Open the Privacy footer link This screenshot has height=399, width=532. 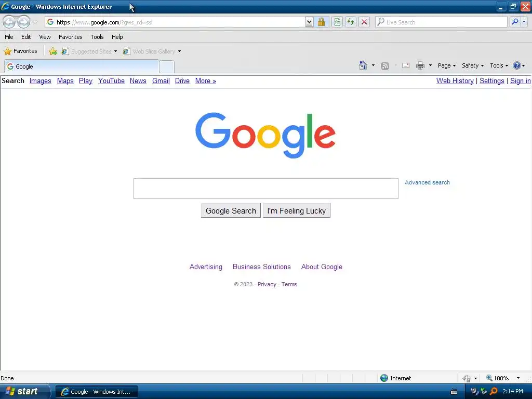[x=267, y=284]
